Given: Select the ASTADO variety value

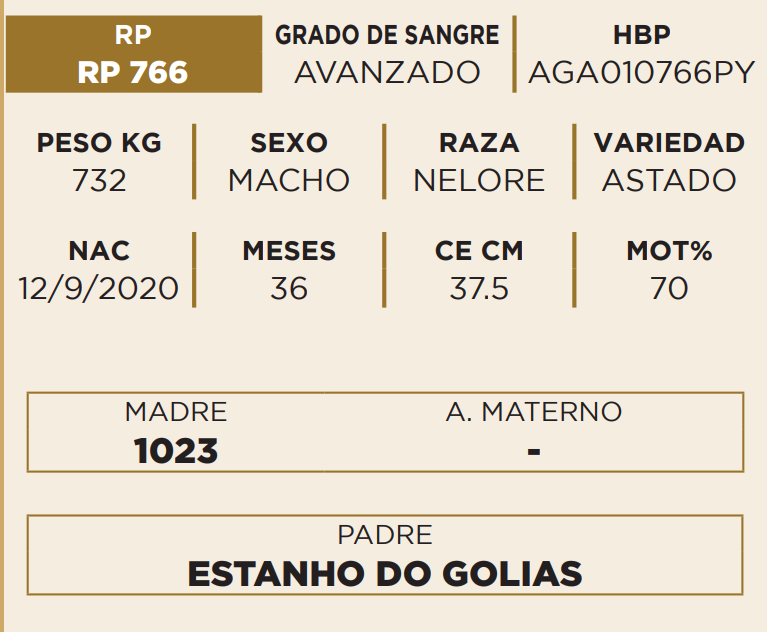Looking at the screenshot, I should (x=669, y=181).
